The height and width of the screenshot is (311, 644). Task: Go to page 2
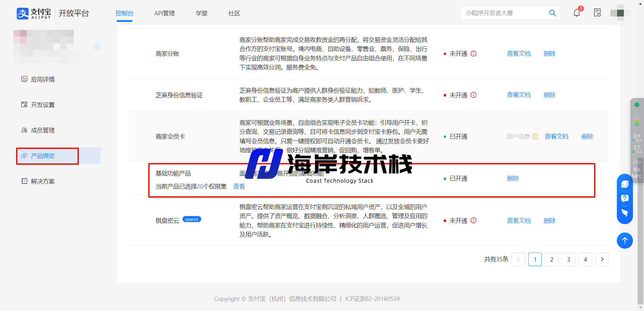pos(552,259)
